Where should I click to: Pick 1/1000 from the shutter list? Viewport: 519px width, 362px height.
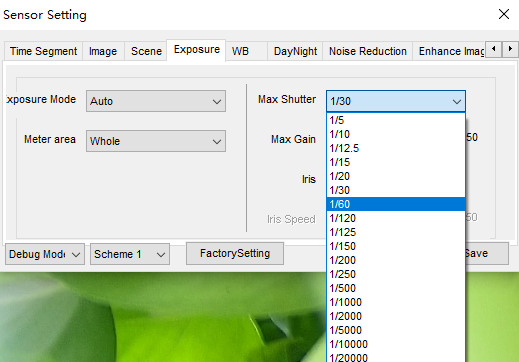396,302
